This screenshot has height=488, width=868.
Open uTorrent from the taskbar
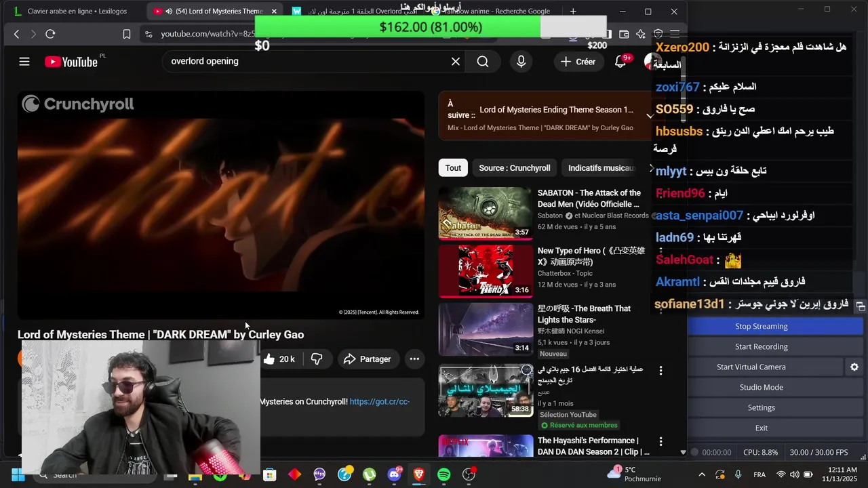370,474
